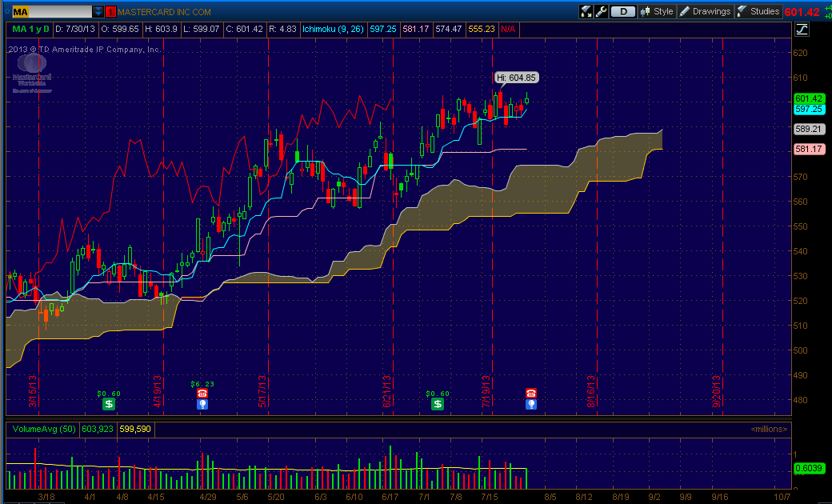Click the yellow 555.23 Ichimoku header value
This screenshot has height=504, width=832.
482,29
